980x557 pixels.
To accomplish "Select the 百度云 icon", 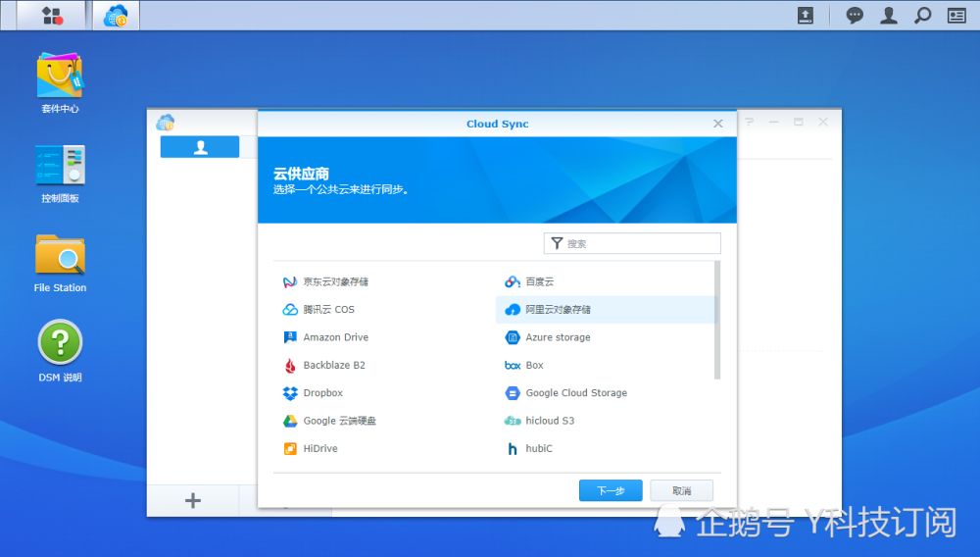I will click(513, 282).
